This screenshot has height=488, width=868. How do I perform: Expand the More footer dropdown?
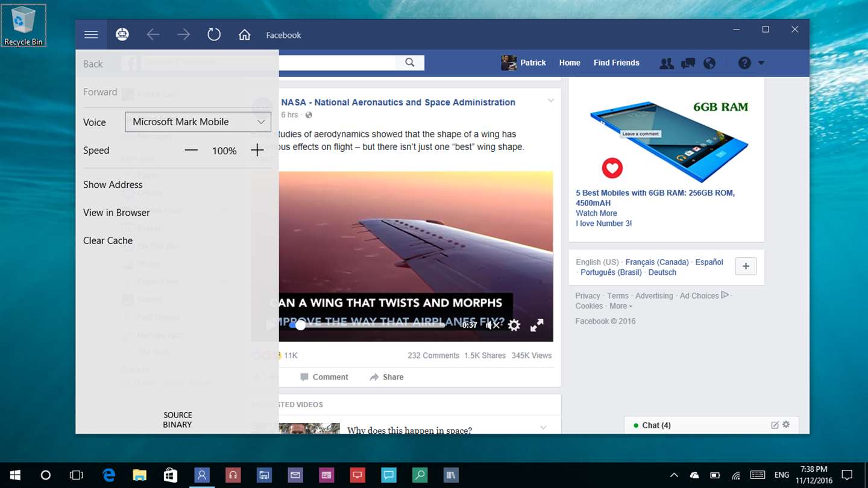[621, 306]
